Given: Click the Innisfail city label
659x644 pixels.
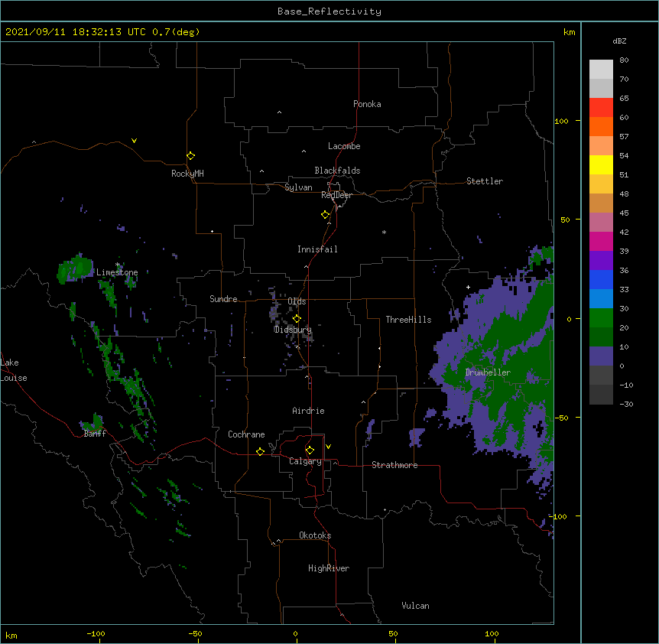Looking at the screenshot, I should pos(317,249).
